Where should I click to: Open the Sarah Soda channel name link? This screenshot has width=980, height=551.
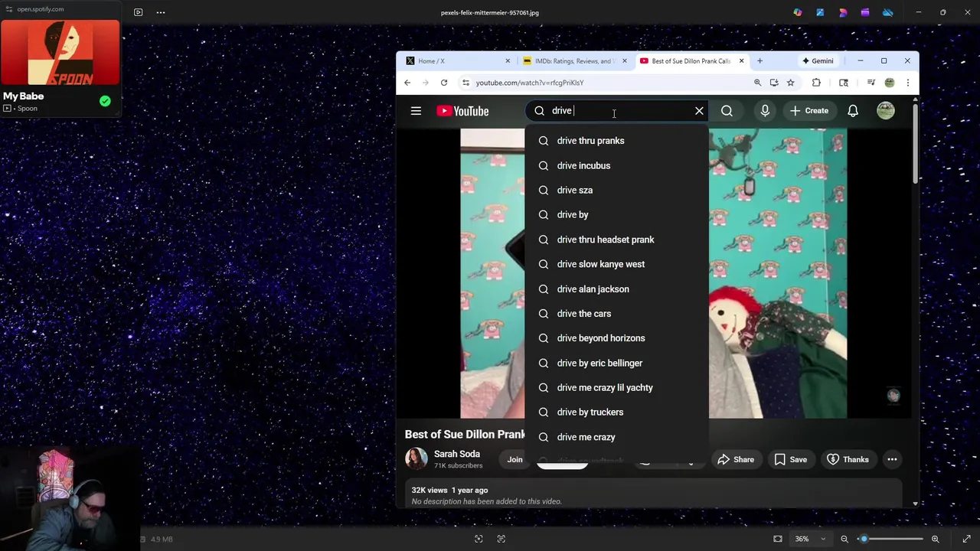(457, 454)
